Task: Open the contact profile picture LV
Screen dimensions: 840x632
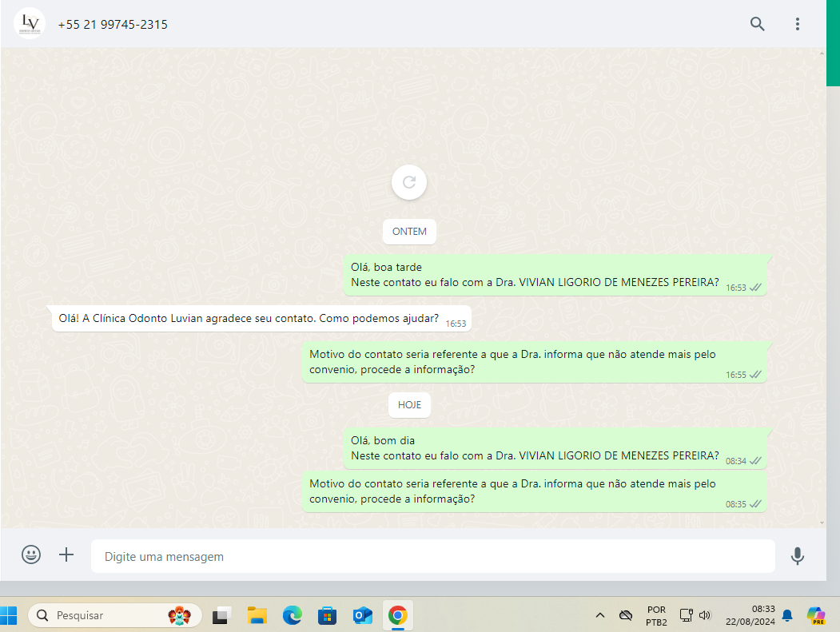Action: pyautogui.click(x=30, y=23)
